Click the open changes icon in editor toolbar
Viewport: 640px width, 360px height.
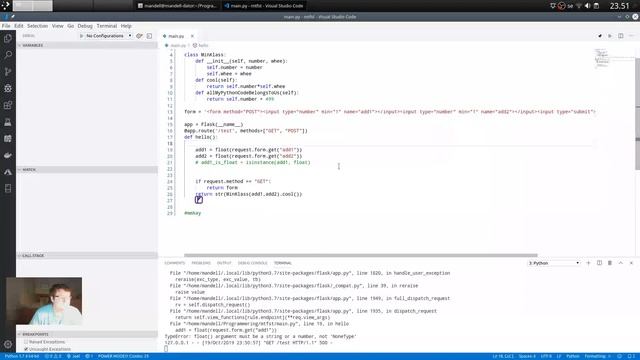(x=600, y=36)
